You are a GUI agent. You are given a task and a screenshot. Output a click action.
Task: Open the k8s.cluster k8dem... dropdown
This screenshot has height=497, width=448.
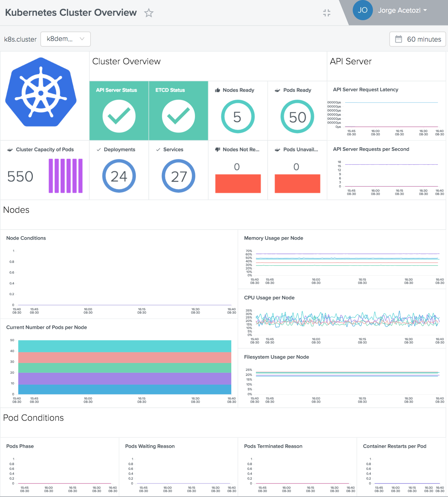pyautogui.click(x=66, y=39)
